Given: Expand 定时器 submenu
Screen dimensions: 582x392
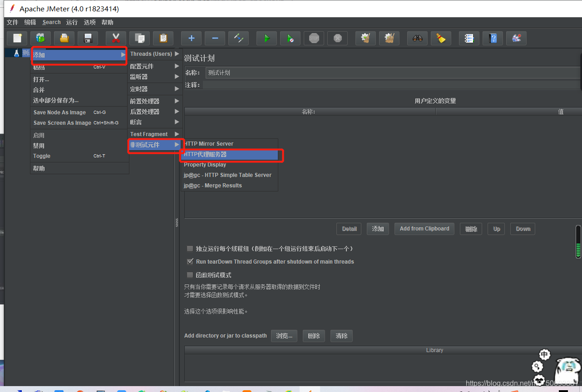Looking at the screenshot, I should [x=154, y=89].
